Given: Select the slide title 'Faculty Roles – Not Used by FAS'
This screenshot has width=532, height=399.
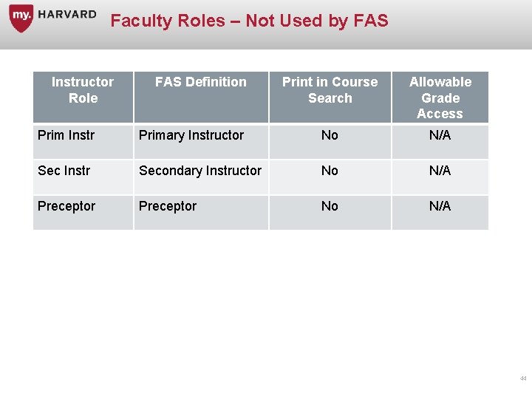Looking at the screenshot, I should coord(249,21).
